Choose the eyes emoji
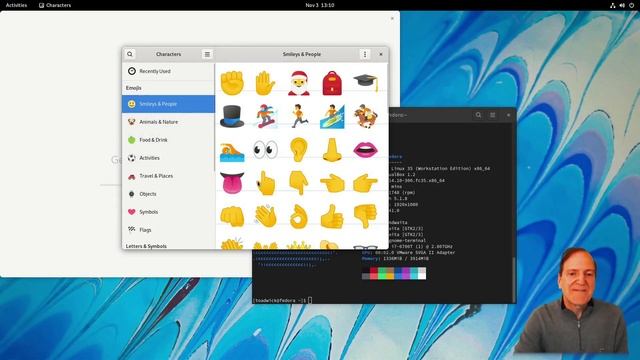The image size is (640, 360). pyautogui.click(x=265, y=150)
